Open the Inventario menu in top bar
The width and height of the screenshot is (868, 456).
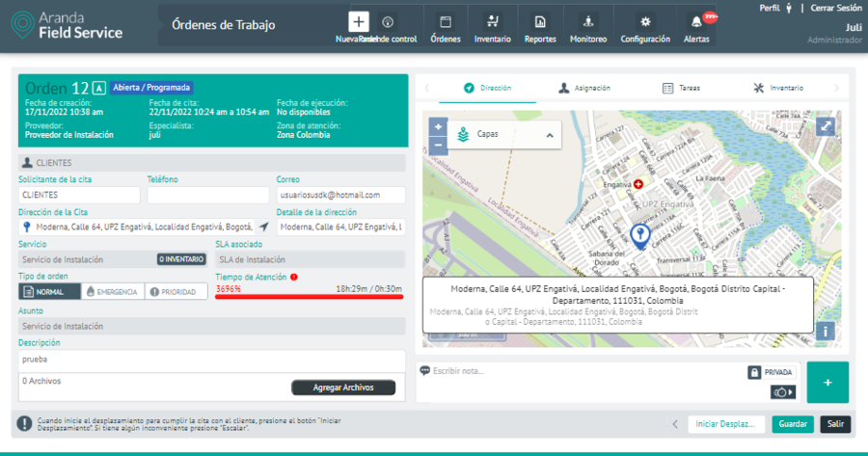(492, 28)
